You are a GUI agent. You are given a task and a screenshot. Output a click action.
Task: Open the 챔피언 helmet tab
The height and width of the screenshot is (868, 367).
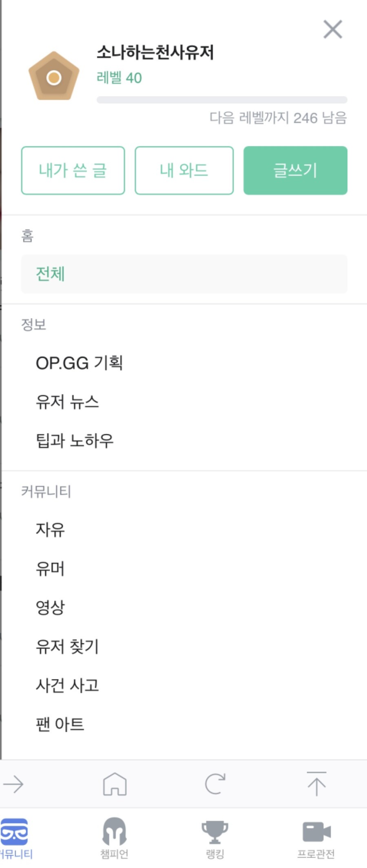tap(114, 838)
